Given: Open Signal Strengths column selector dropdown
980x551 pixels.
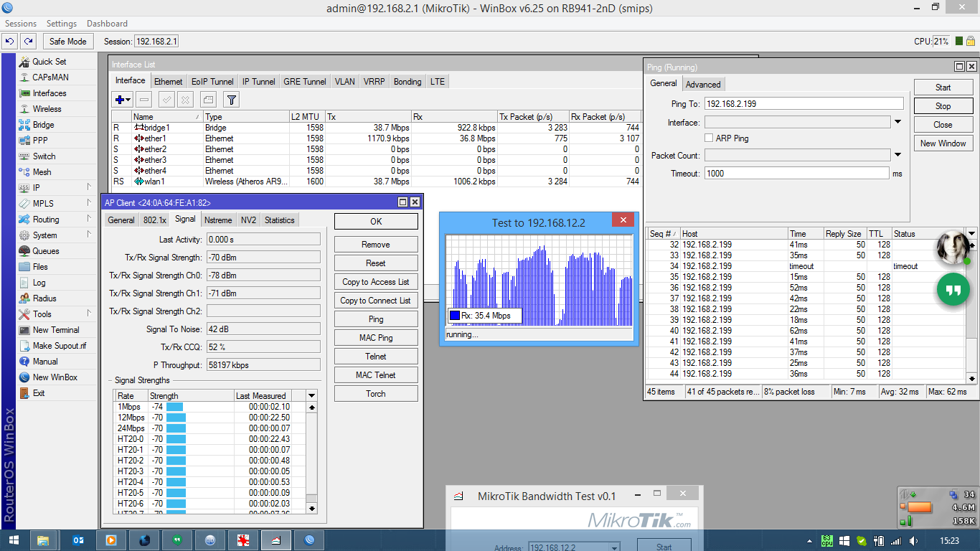Looking at the screenshot, I should 311,395.
